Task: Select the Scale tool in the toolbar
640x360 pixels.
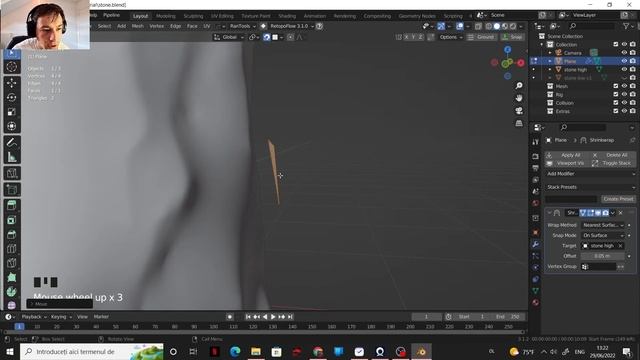Action: point(11,112)
